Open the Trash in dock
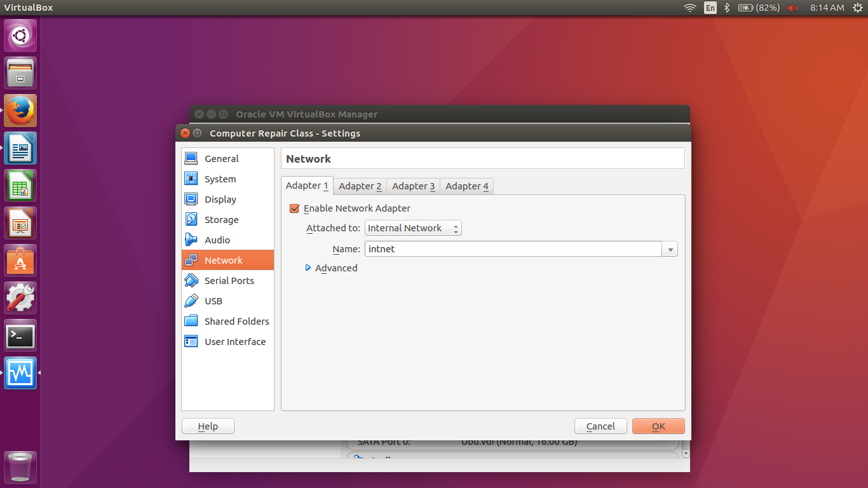The image size is (868, 488). tap(20, 468)
